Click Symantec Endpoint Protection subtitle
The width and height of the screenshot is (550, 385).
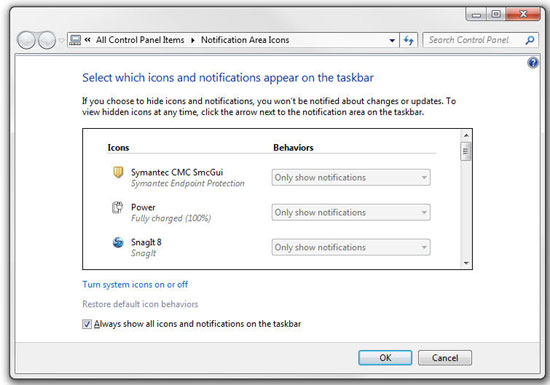[x=188, y=183]
